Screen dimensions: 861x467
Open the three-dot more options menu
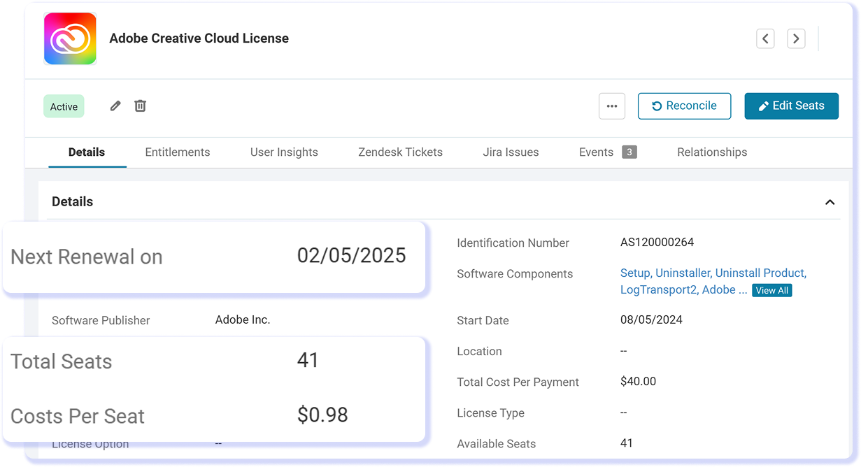point(612,106)
